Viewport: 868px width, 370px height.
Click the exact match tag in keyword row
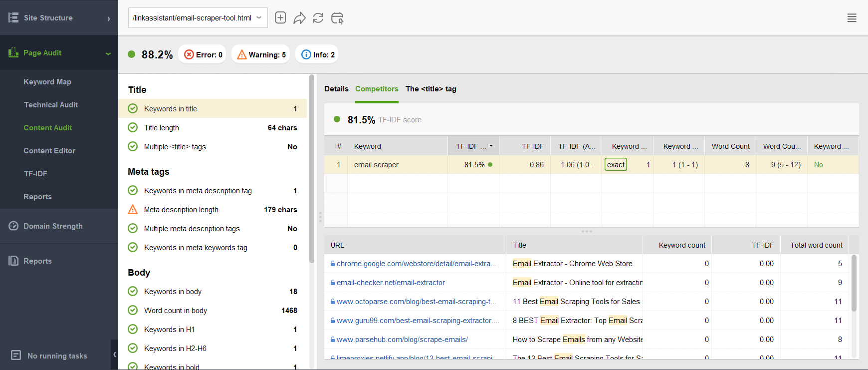click(616, 164)
